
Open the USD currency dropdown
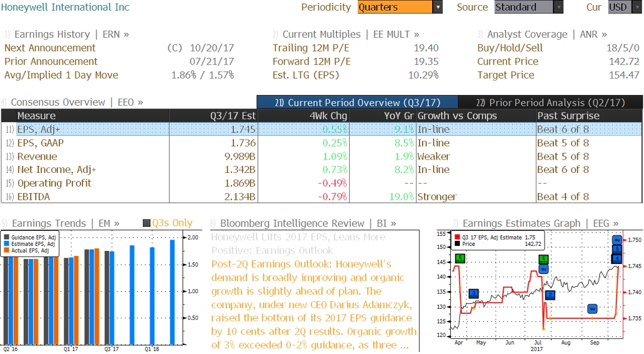click(625, 7)
